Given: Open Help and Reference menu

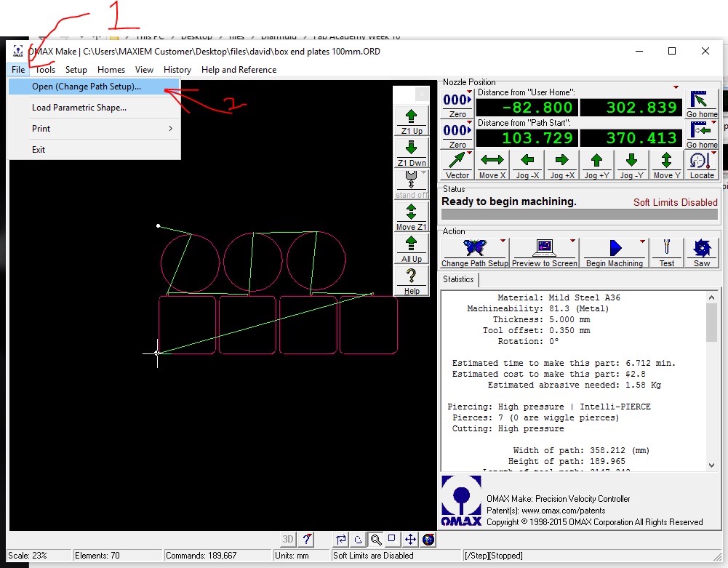Looking at the screenshot, I should click(x=239, y=70).
